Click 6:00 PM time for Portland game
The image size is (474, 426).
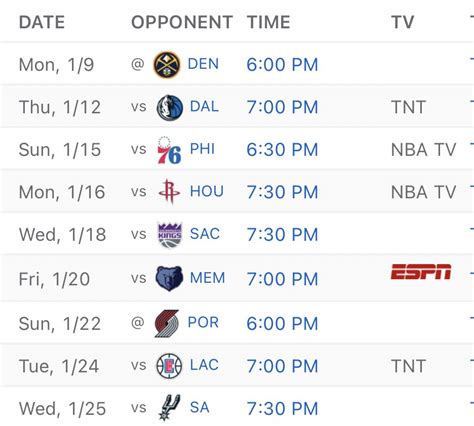click(x=282, y=324)
